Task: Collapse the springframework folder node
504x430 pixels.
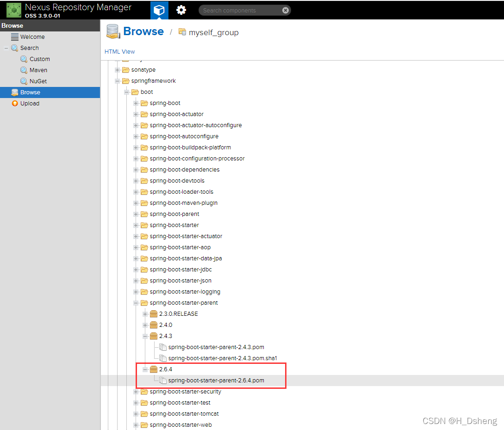Action: [x=117, y=81]
